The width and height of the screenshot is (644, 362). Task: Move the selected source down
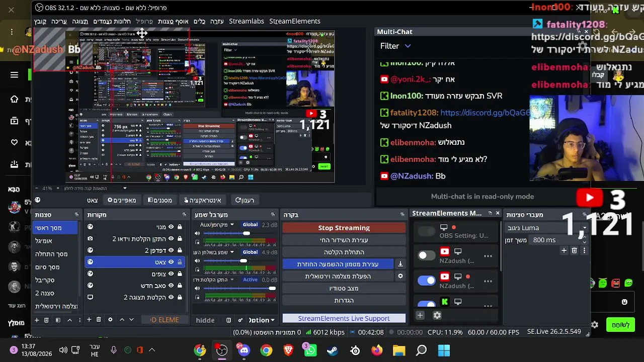click(131, 320)
